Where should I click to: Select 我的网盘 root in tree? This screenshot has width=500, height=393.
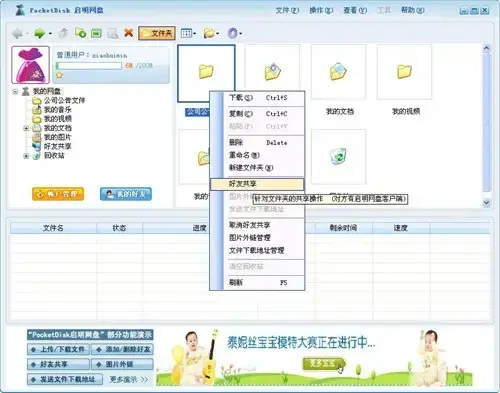[47, 91]
